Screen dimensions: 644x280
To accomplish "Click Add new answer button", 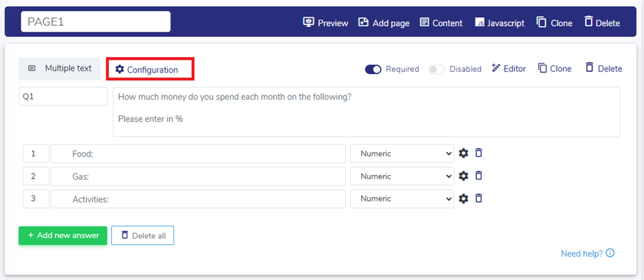I will click(62, 235).
